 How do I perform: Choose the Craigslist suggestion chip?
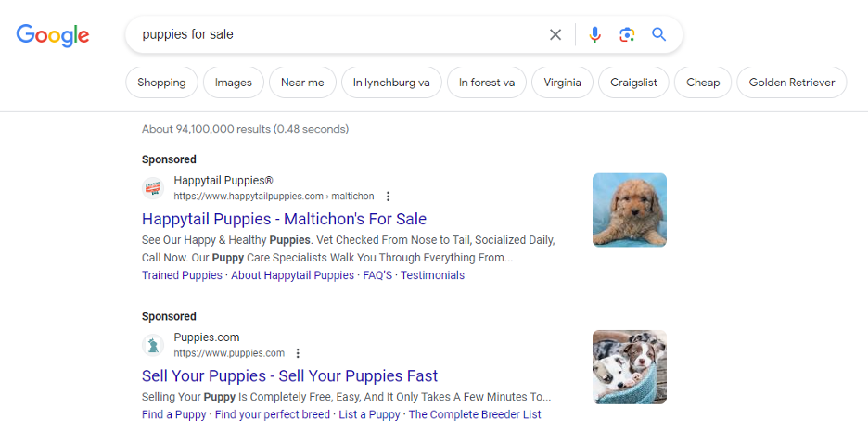633,83
